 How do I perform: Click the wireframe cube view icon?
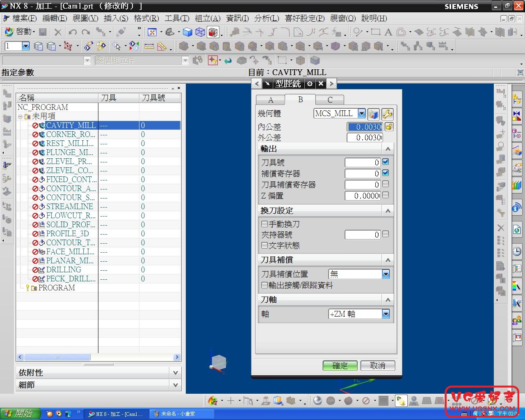point(200,32)
